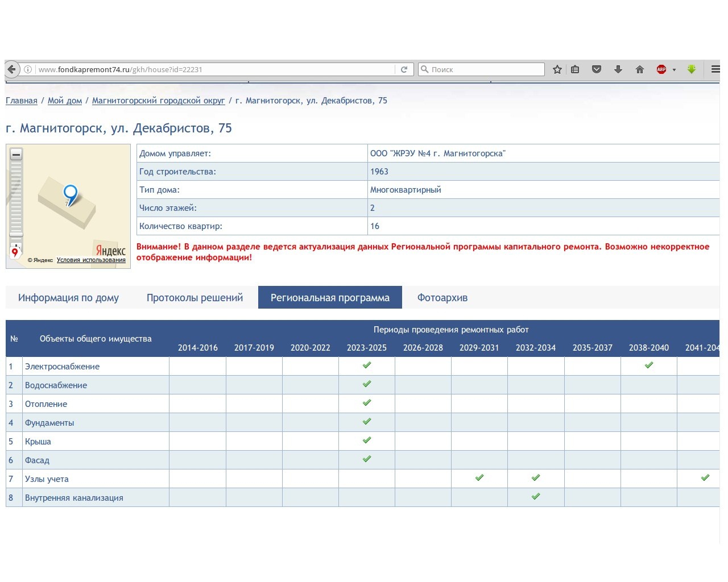The height and width of the screenshot is (582, 728).
Task: Click the Отопление row label
Action: point(46,404)
